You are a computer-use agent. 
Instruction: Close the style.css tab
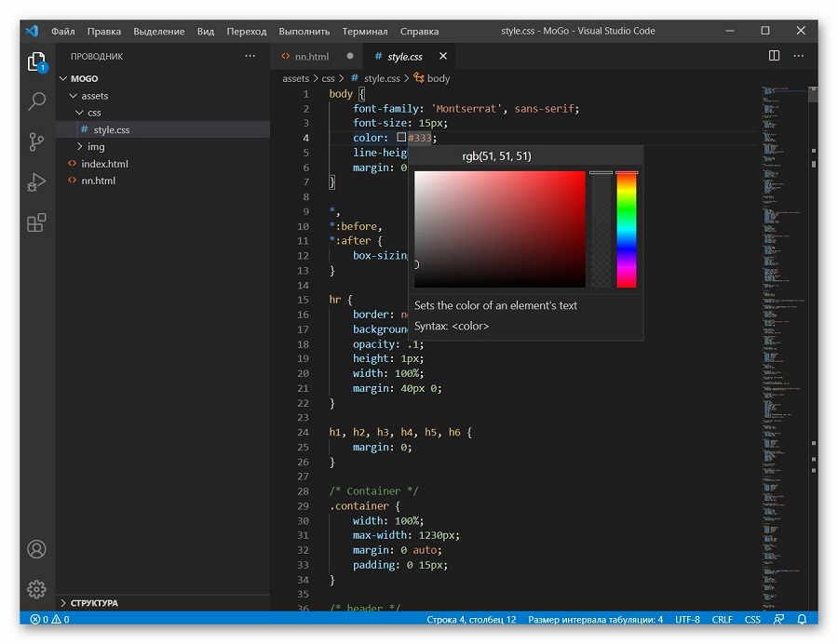pos(442,56)
